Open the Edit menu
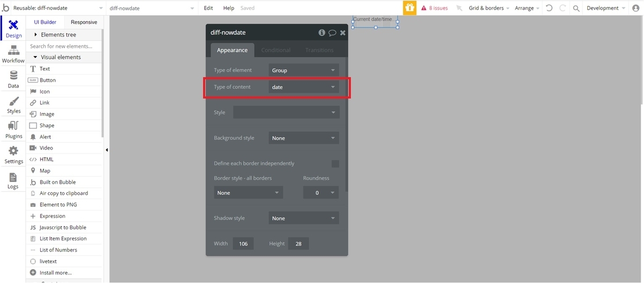644x283 pixels. coord(209,8)
